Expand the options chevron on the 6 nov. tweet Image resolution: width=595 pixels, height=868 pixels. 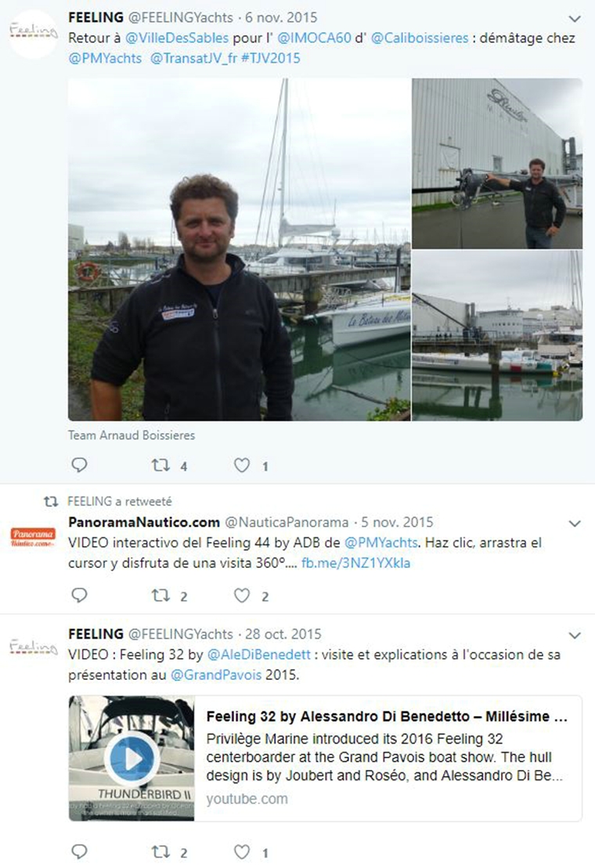575,19
